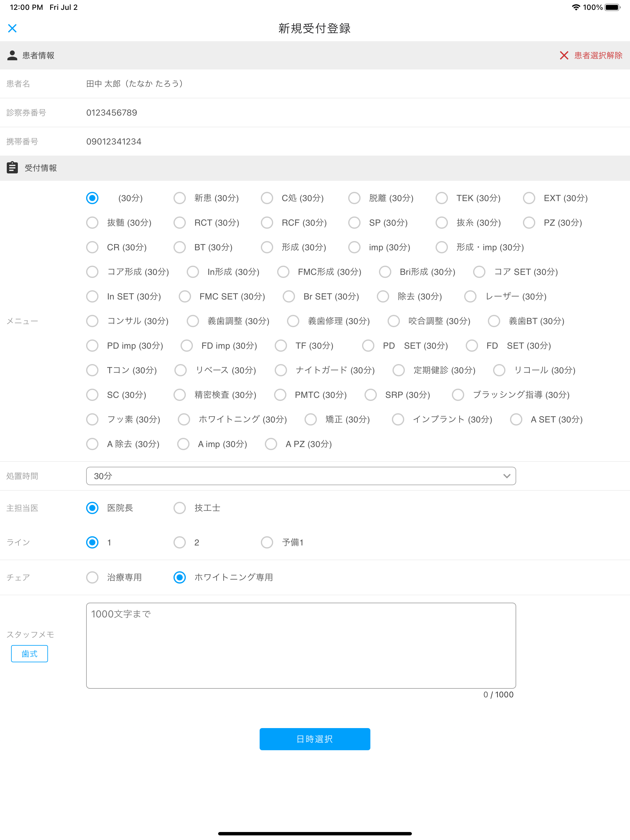Click the dropdown chevron for treatment time
Viewport: 630px width, 840px height.
(507, 476)
